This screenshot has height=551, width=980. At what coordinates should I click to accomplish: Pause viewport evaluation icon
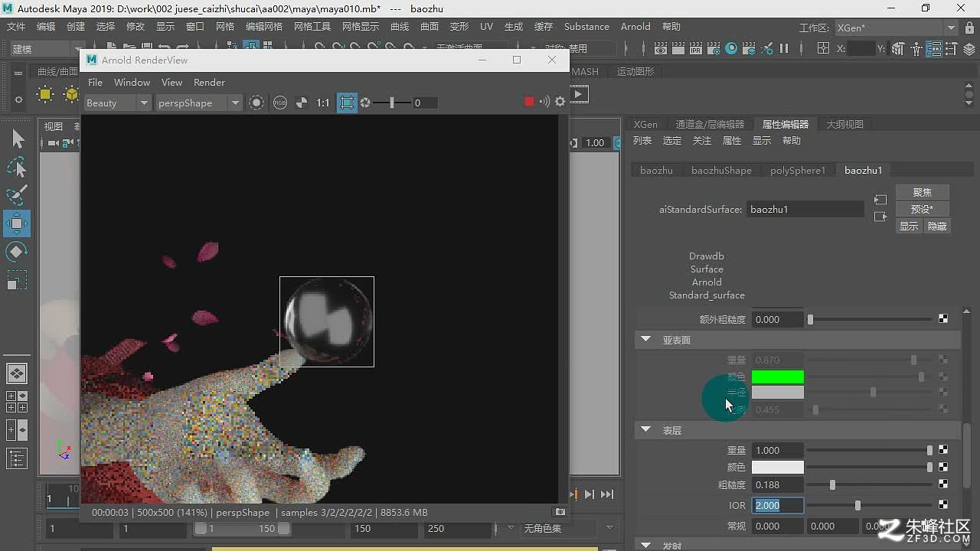[784, 48]
